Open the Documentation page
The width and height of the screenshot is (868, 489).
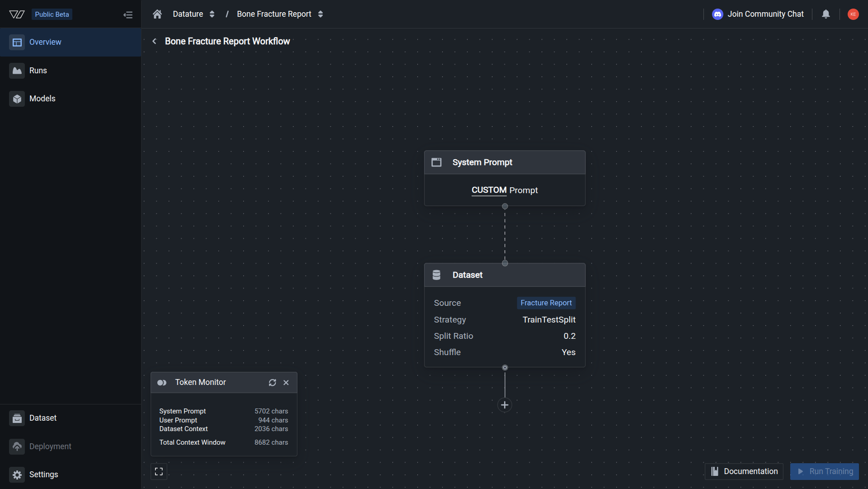point(744,471)
